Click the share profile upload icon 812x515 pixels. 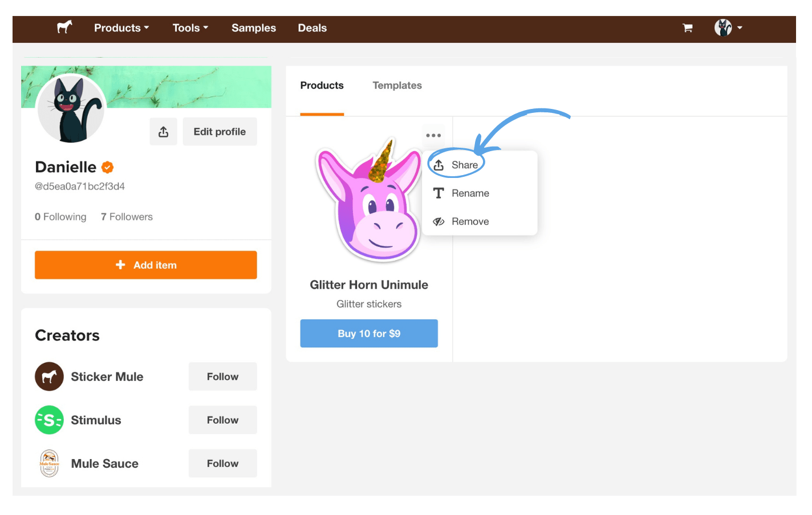(163, 132)
